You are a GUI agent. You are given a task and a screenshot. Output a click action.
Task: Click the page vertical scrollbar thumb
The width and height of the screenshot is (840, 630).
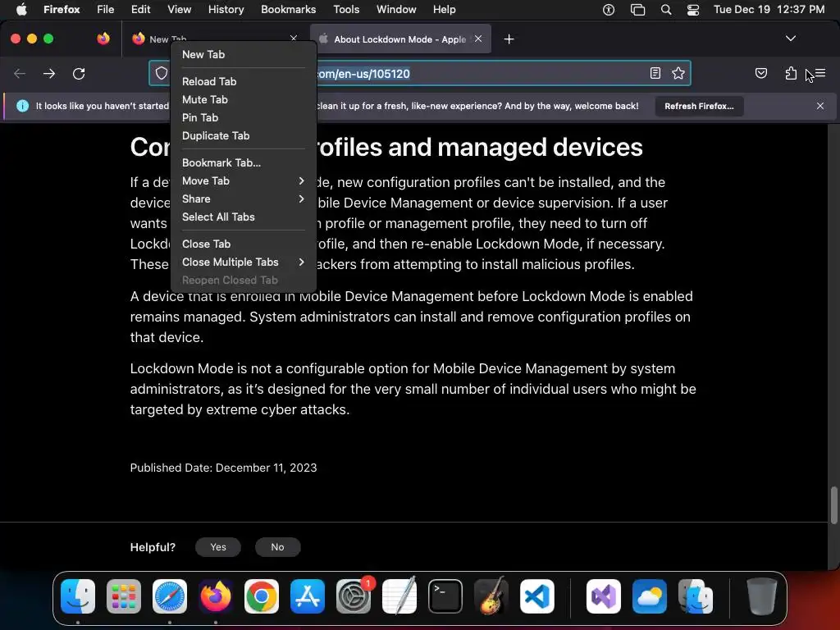coord(833,504)
